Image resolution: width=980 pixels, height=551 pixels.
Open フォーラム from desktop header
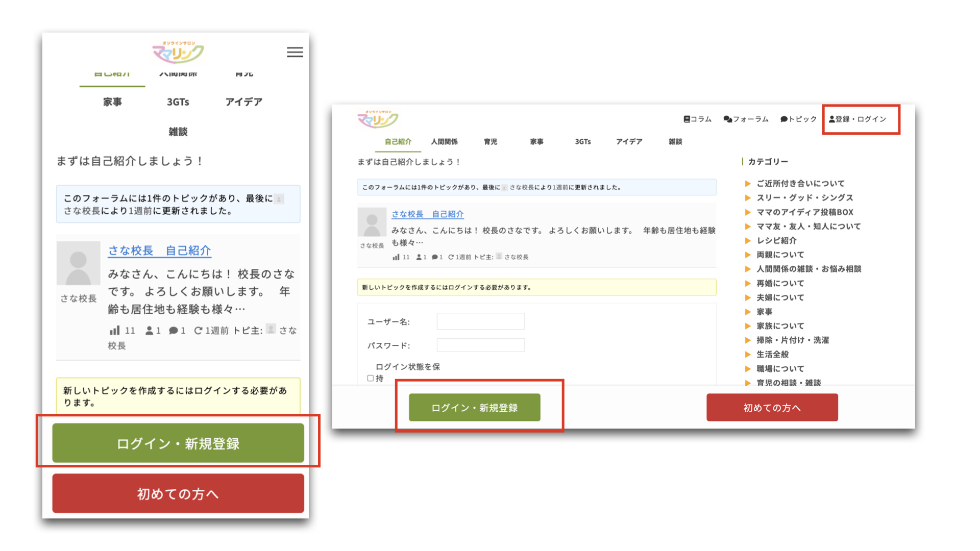746,119
